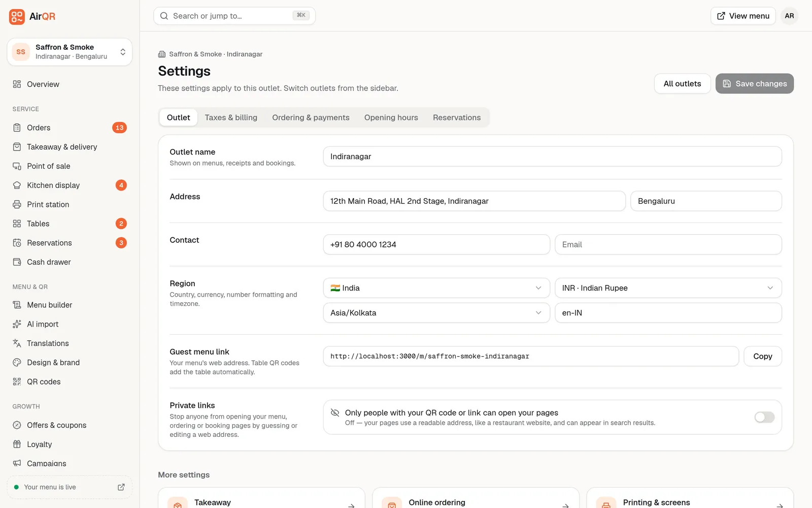Click the AirQR logo icon
The height and width of the screenshot is (508, 812).
point(17,16)
